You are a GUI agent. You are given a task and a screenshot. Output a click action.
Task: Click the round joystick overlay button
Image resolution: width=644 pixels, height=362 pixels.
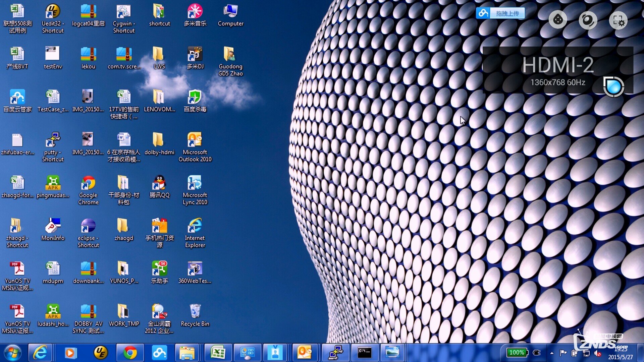558,20
